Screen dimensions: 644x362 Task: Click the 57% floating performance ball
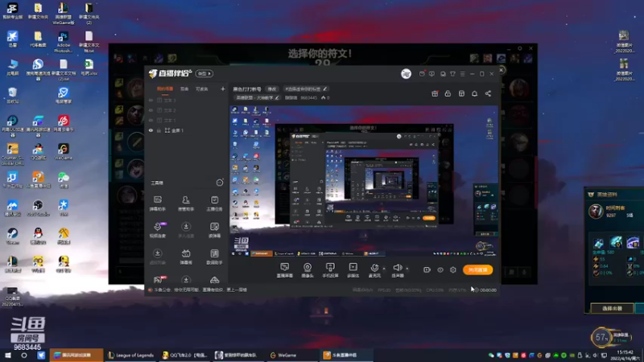(x=601, y=337)
